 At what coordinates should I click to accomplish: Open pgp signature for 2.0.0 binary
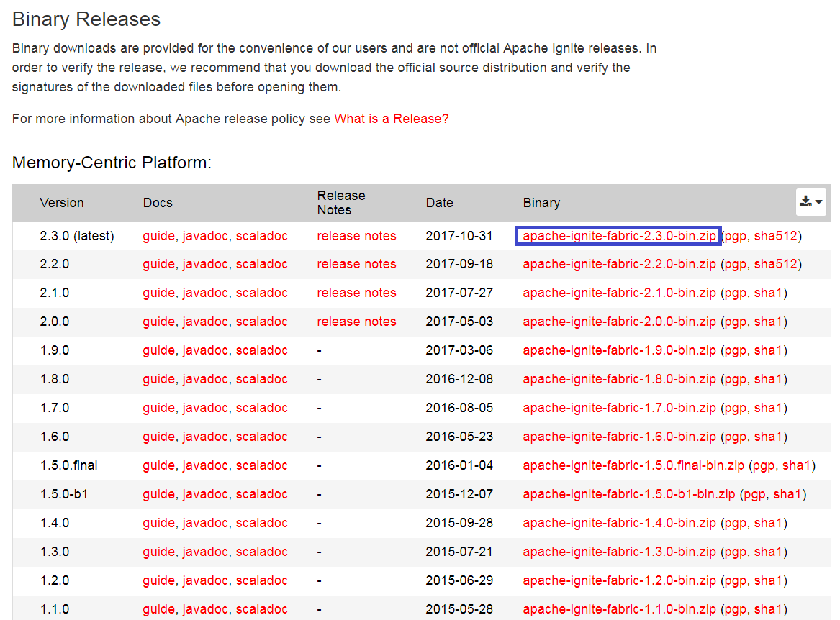736,323
